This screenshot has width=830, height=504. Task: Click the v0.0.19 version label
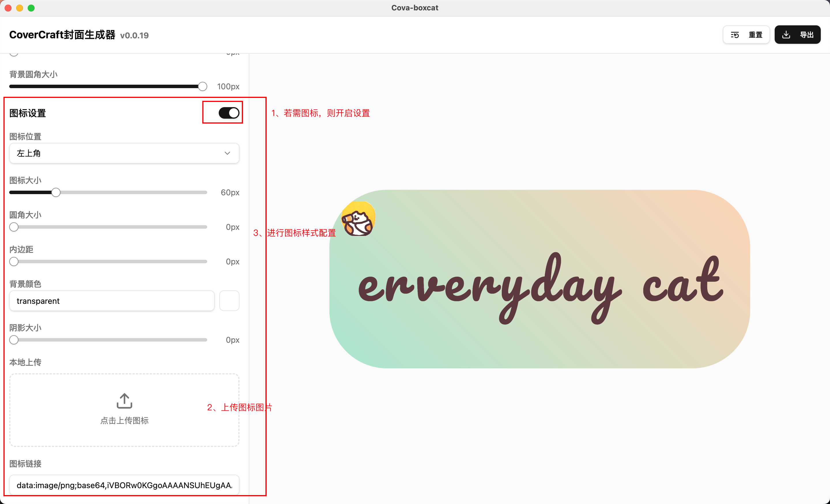134,35
